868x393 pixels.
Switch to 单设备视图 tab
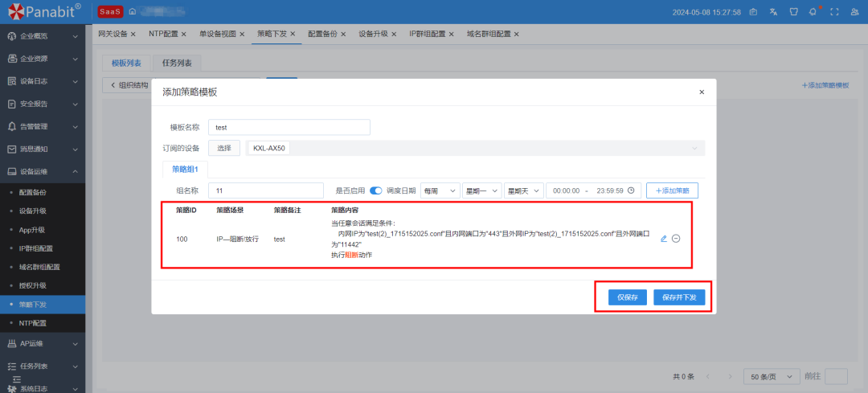[x=218, y=34]
